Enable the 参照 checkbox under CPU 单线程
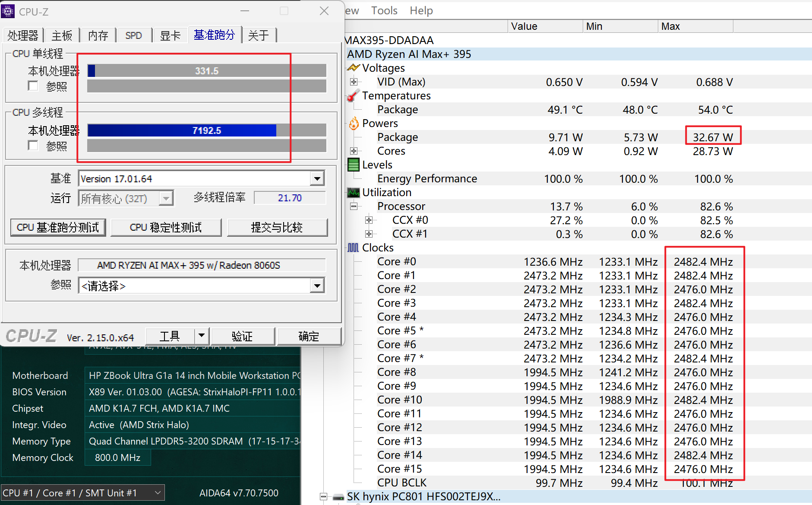Viewport: 812px width, 505px height. coord(33,86)
